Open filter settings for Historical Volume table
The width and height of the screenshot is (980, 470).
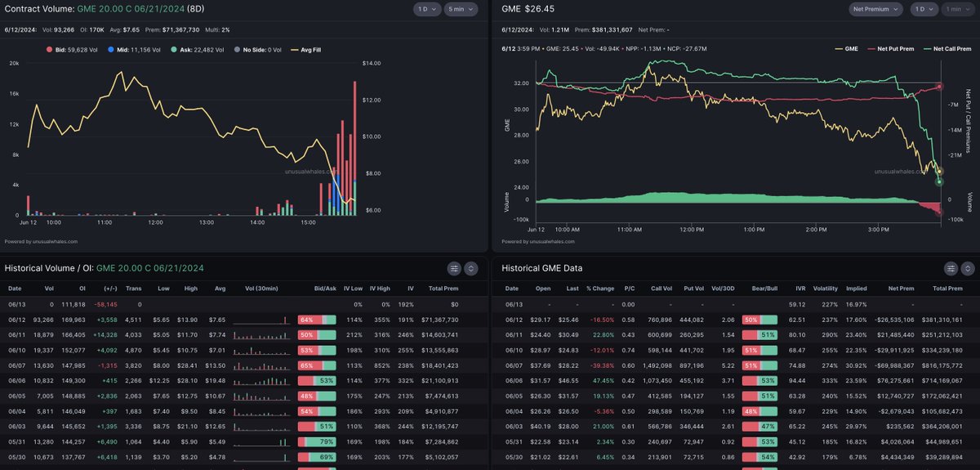click(x=455, y=268)
